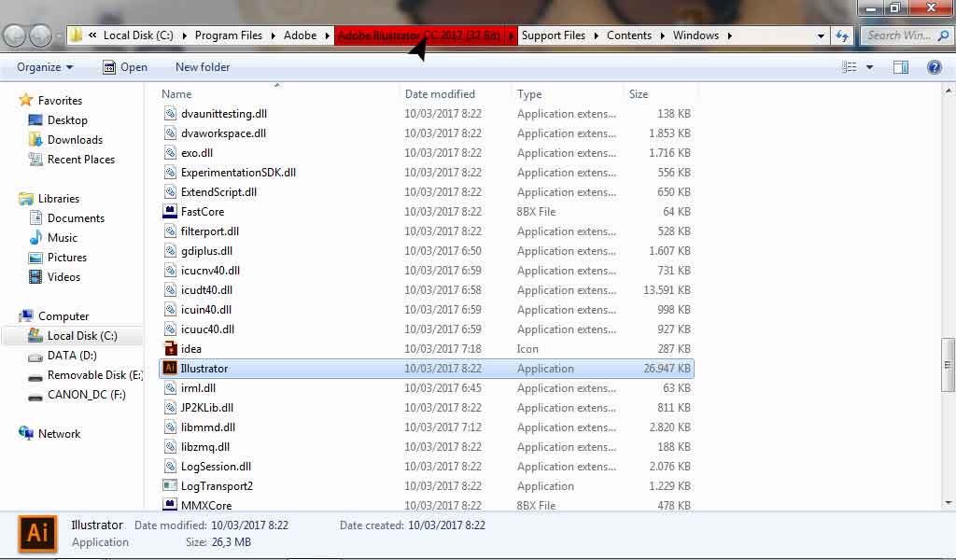This screenshot has width=956, height=560.
Task: Select the file icudt40.dll
Action: [206, 289]
